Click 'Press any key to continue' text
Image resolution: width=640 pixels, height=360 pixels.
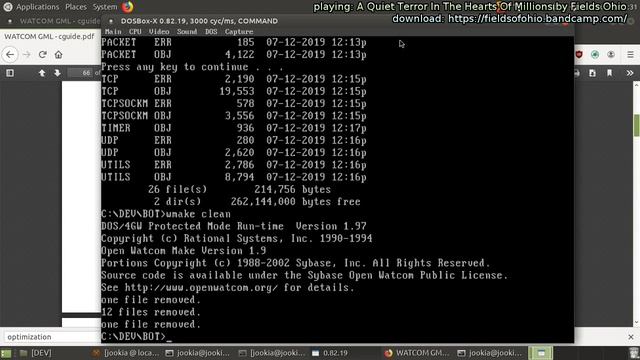(x=175, y=67)
